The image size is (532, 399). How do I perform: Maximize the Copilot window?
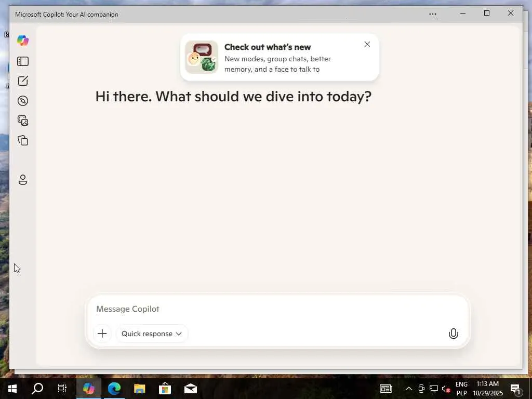[x=486, y=13]
